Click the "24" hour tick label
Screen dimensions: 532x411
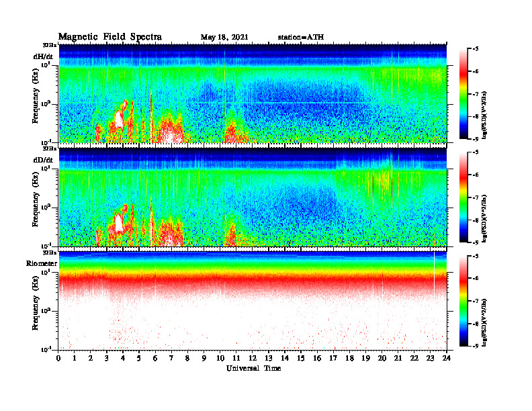[447, 358]
